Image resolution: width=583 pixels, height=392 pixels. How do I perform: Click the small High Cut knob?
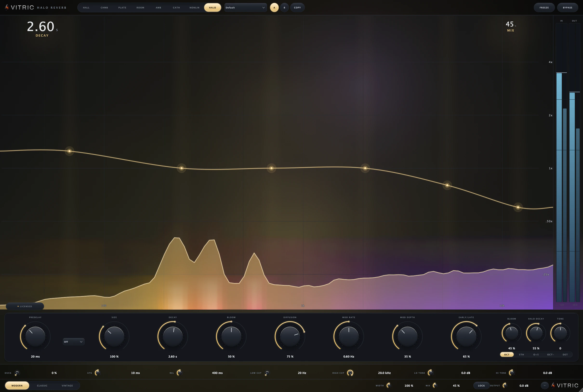point(350,373)
